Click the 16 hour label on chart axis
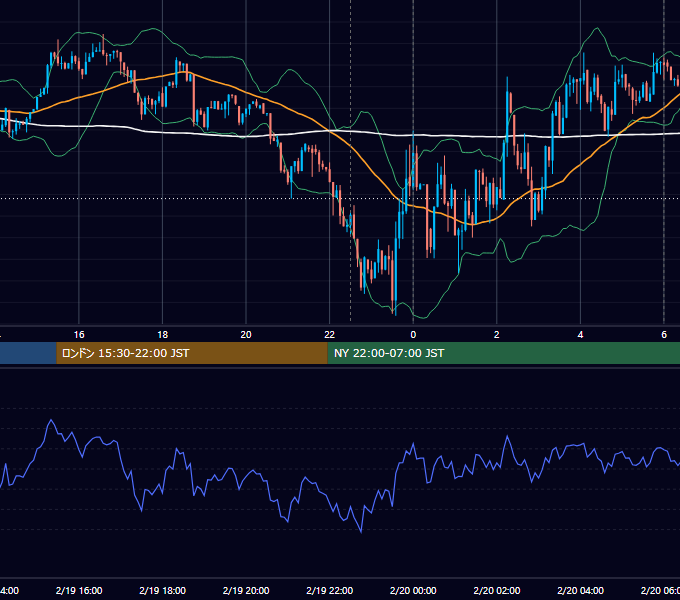680x600 pixels. [x=79, y=335]
